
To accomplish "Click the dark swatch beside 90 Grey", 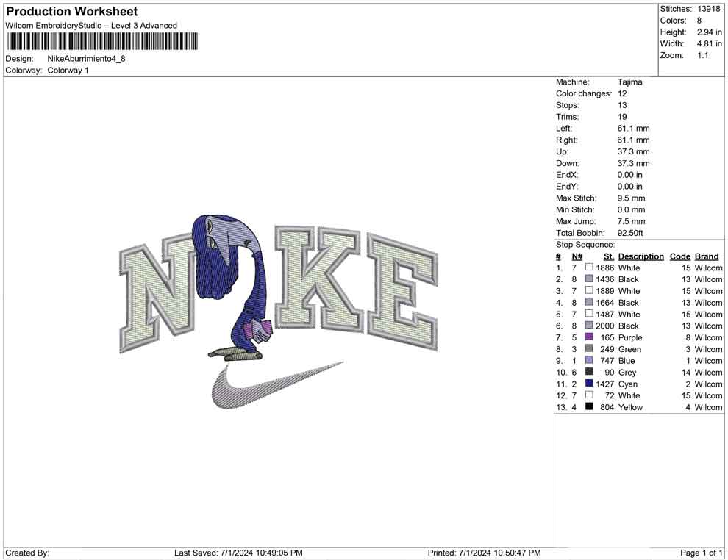I will pyautogui.click(x=589, y=372).
